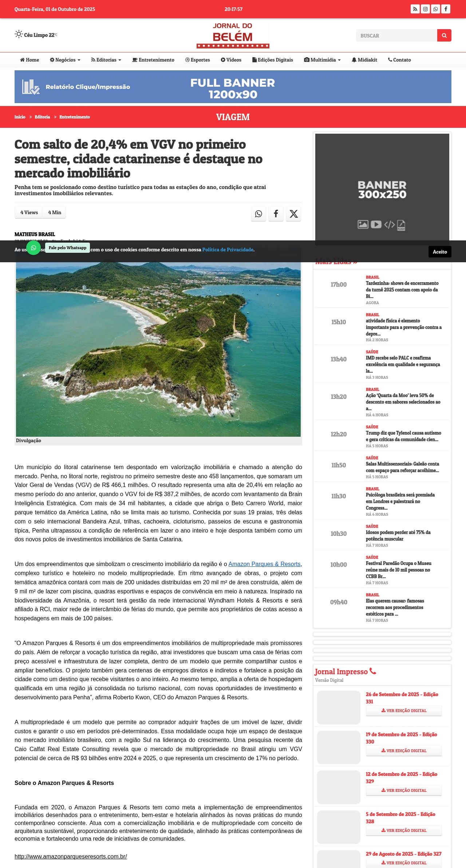The width and height of the screenshot is (466, 868).
Task: Open the WhatsApp icon in top bar
Action: pos(435,9)
